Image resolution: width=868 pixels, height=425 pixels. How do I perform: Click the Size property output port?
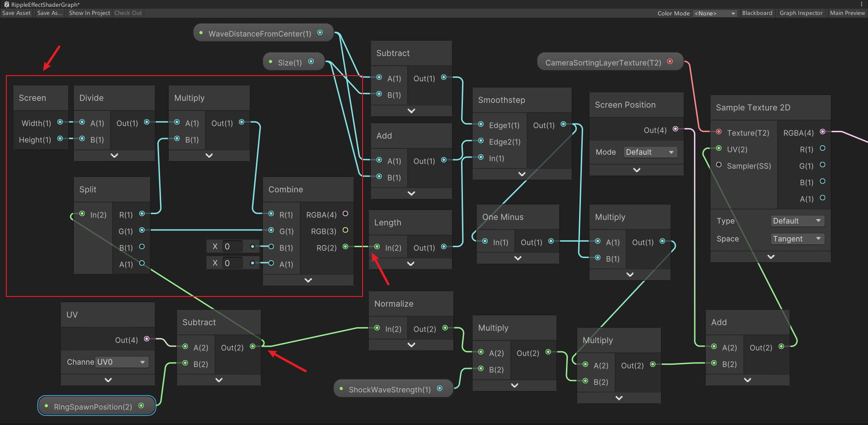click(311, 62)
